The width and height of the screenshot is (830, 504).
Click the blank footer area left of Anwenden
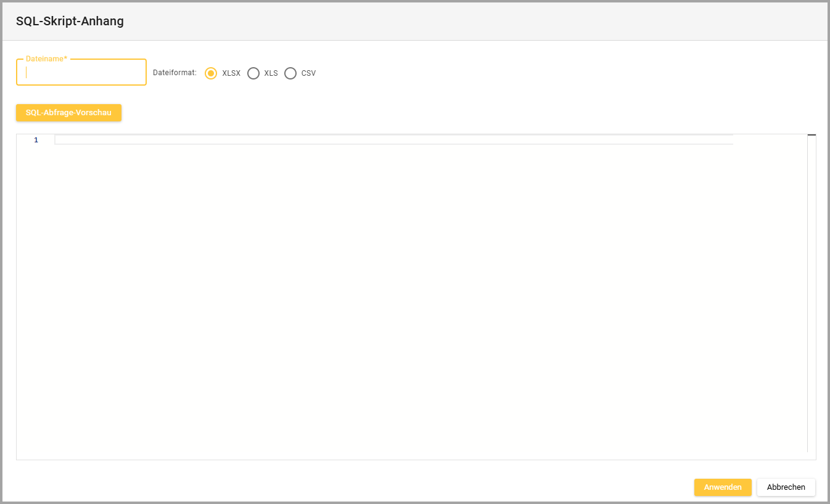tap(370, 487)
